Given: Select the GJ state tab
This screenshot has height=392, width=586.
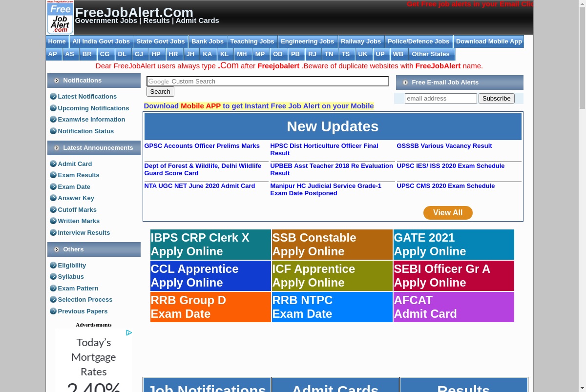Looking at the screenshot, I should (139, 54).
